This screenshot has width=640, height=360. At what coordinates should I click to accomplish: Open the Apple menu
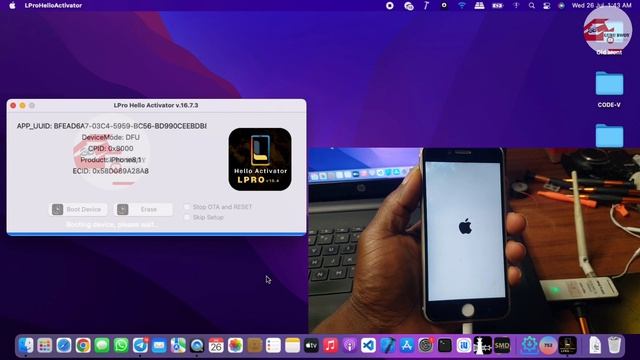click(x=12, y=5)
